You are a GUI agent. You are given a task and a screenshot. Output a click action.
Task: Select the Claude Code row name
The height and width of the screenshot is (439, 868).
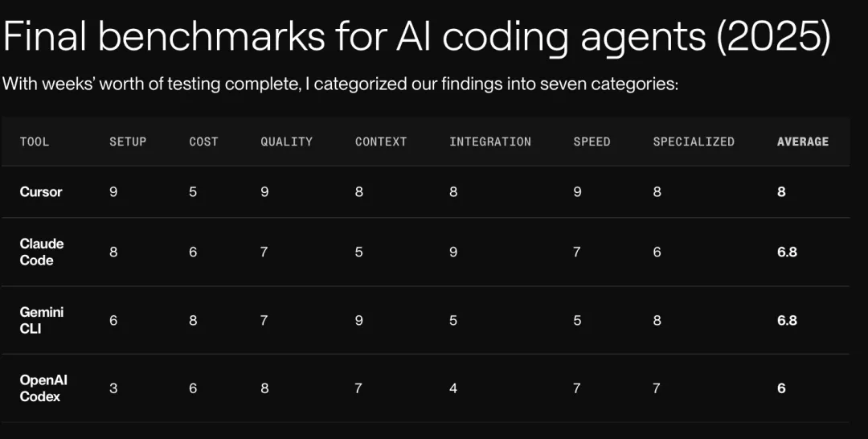click(42, 252)
